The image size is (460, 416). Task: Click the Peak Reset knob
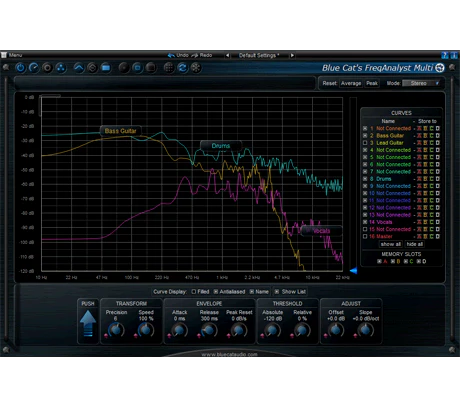(239, 330)
